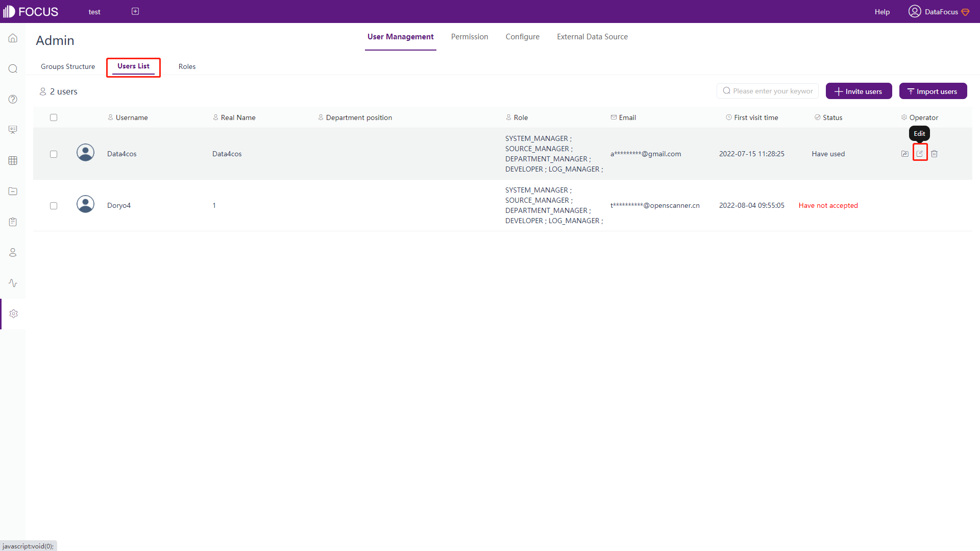This screenshot has width=980, height=551.
Task: Open the Users List sub-tab
Action: (133, 66)
